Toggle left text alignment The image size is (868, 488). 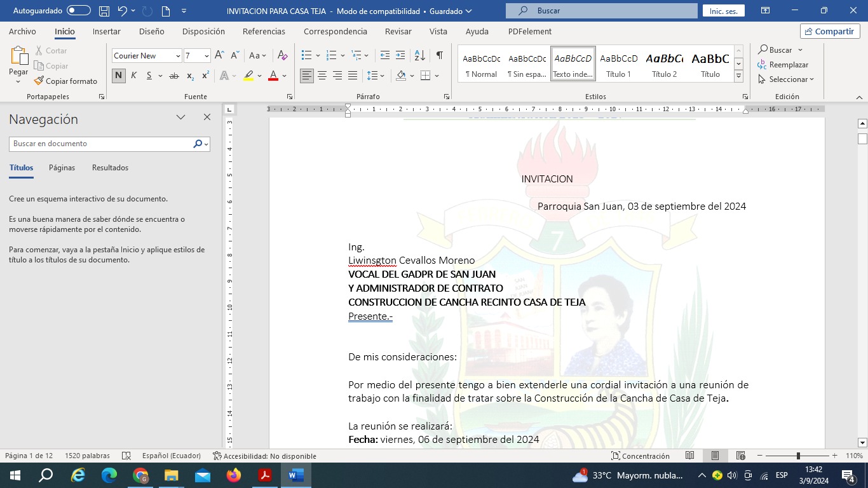[307, 76]
